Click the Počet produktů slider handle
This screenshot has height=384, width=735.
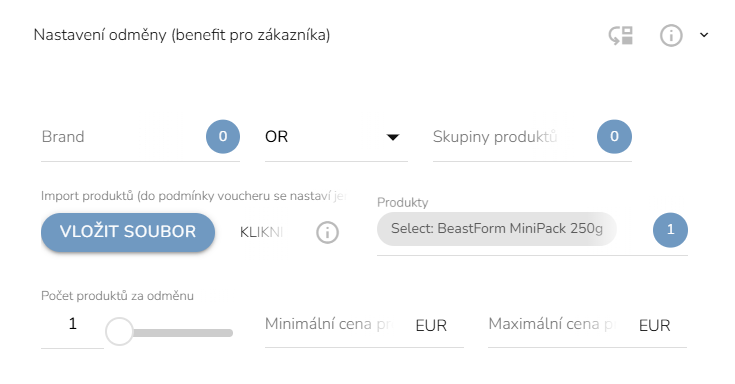click(x=119, y=331)
